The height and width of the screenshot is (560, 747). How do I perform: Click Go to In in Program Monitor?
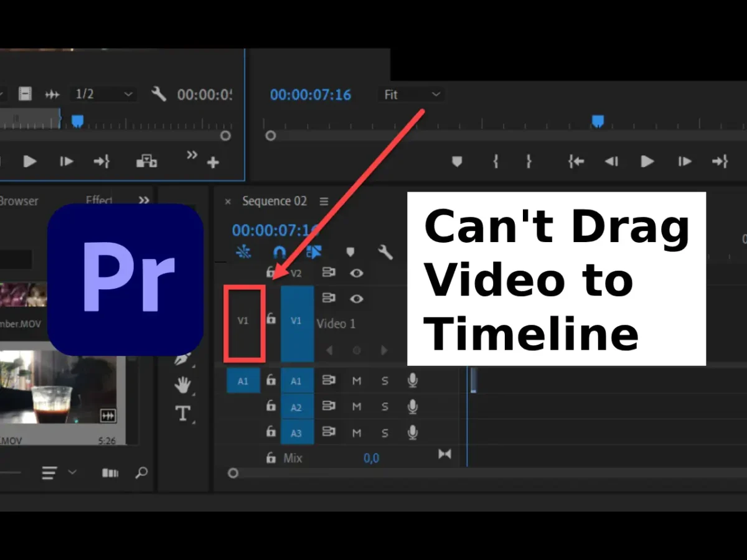coord(576,162)
